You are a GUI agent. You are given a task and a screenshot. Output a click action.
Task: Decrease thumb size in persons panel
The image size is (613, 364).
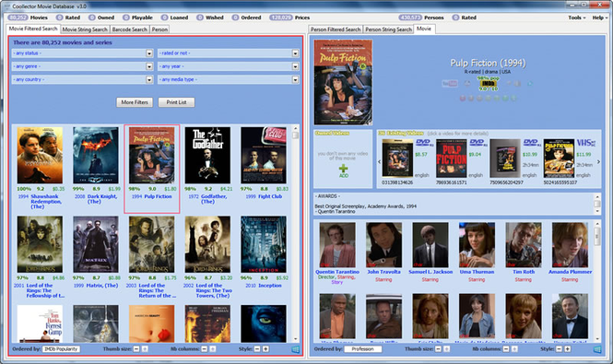pyautogui.click(x=438, y=348)
